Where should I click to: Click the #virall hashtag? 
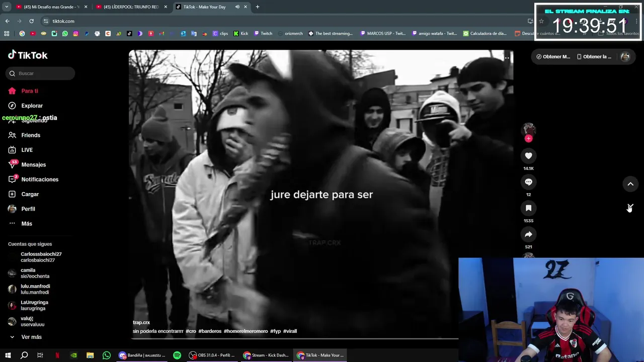coord(290,331)
